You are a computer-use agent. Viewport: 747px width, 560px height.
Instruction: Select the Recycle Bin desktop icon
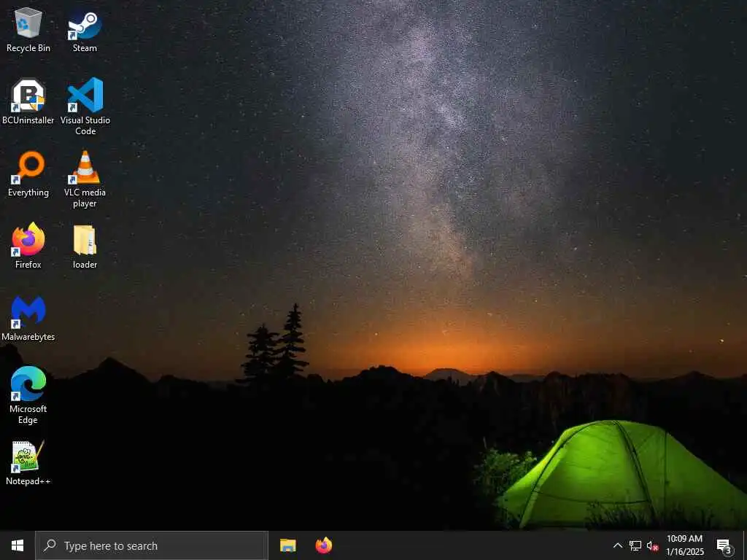click(x=28, y=29)
